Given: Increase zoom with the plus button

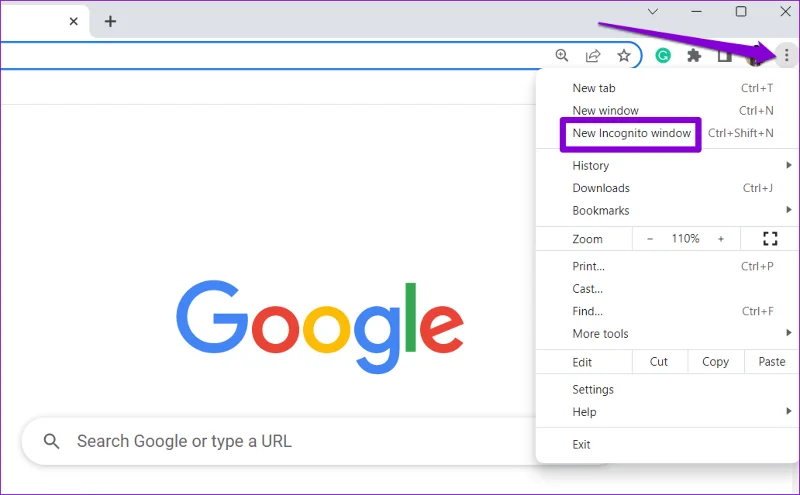Looking at the screenshot, I should coord(721,239).
